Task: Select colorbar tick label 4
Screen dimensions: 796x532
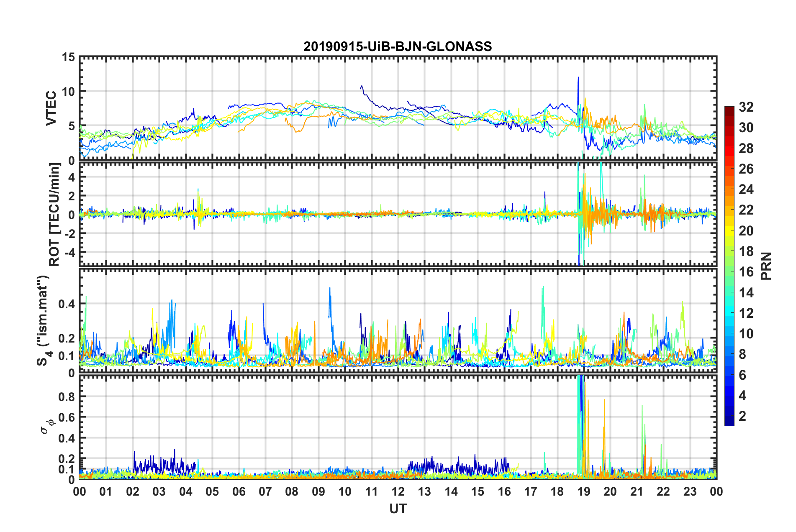Action: point(742,396)
